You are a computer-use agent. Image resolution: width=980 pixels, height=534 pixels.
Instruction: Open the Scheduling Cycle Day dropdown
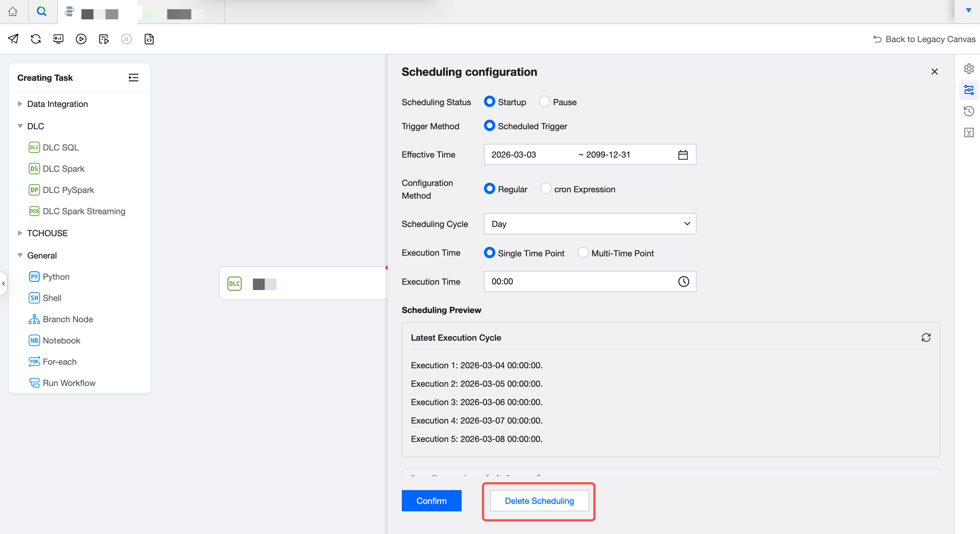[x=590, y=224]
